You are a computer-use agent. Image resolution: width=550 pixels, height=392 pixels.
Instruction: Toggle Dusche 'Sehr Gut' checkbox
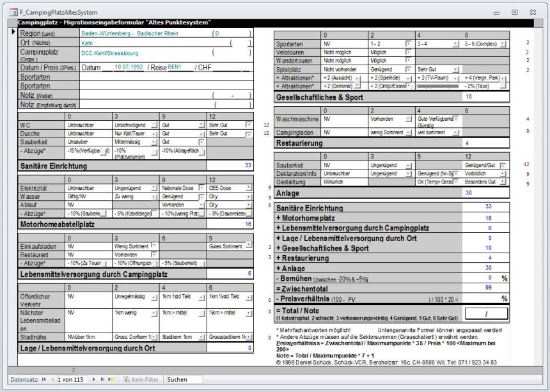[249, 133]
